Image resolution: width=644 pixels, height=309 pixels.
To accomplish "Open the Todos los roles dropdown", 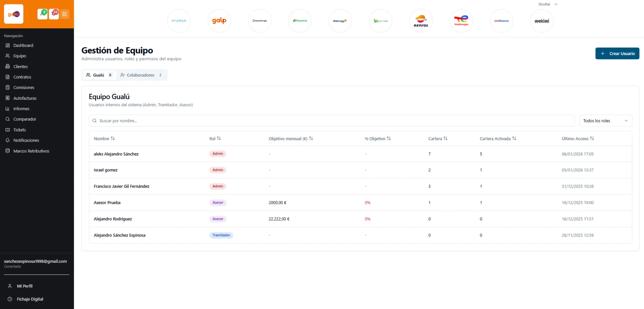I will (605, 121).
